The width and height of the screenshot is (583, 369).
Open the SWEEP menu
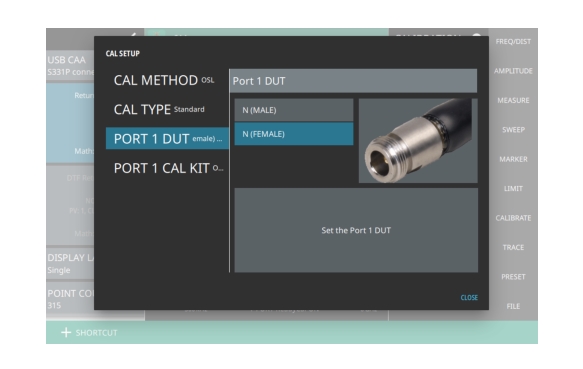[513, 130]
